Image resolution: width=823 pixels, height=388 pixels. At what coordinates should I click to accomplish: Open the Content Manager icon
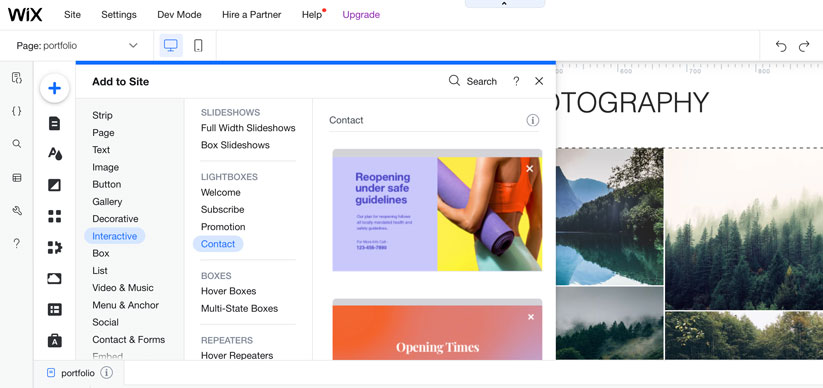(x=55, y=309)
